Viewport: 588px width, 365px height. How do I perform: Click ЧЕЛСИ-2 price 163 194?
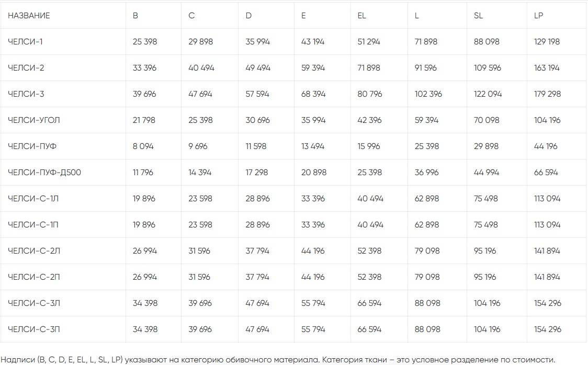[547, 68]
